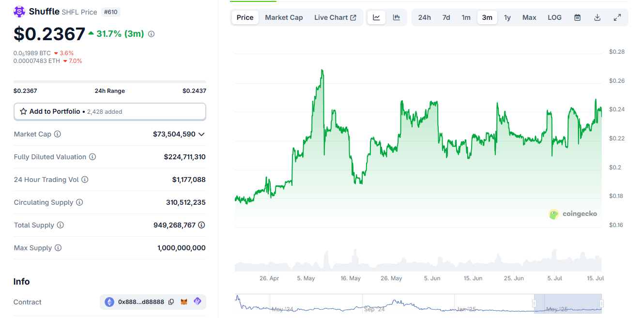Open Total Supply label info icon
This screenshot has height=318, width=644.
60,225
